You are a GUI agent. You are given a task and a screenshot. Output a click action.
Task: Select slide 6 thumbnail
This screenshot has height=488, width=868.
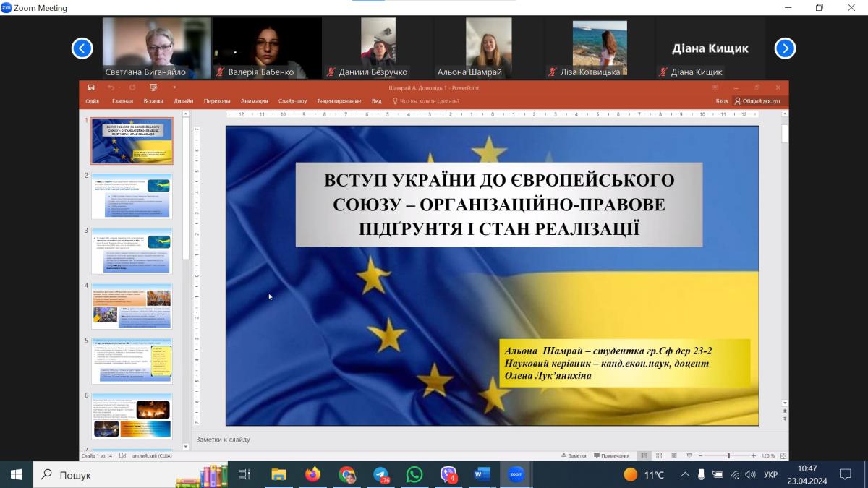(132, 416)
